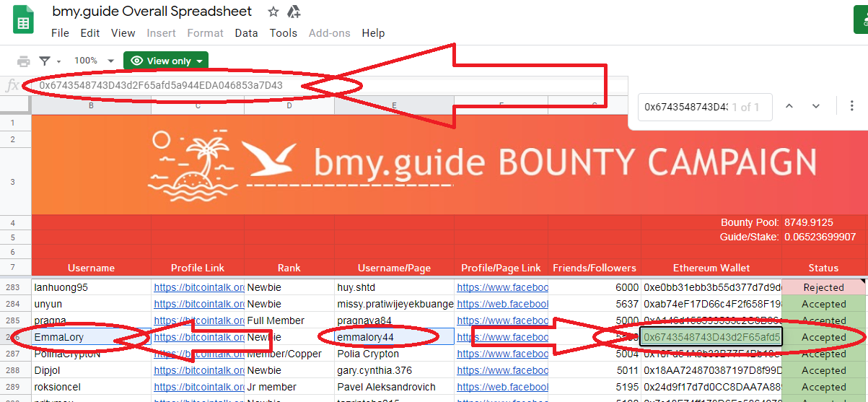868x402 pixels.
Task: Select the Rejected status cell
Action: [x=823, y=287]
